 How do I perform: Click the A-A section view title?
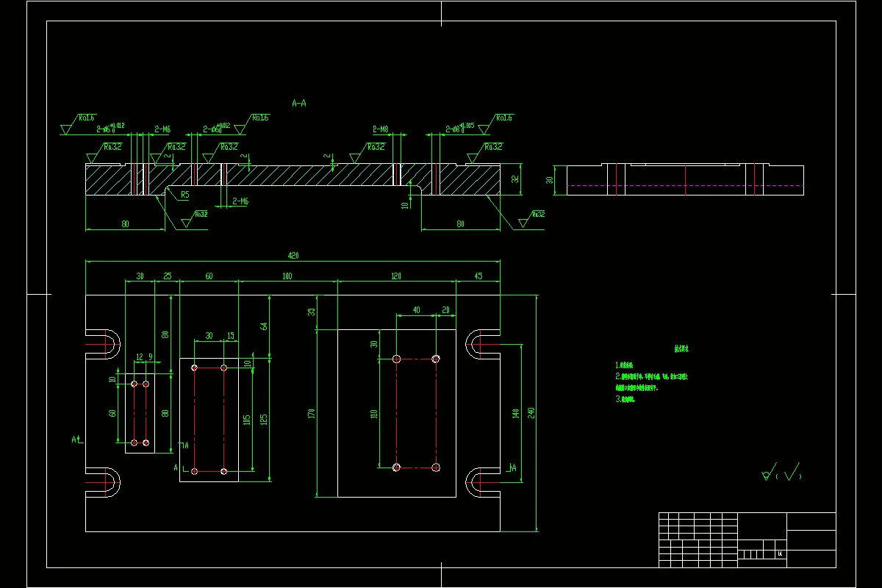coord(298,104)
